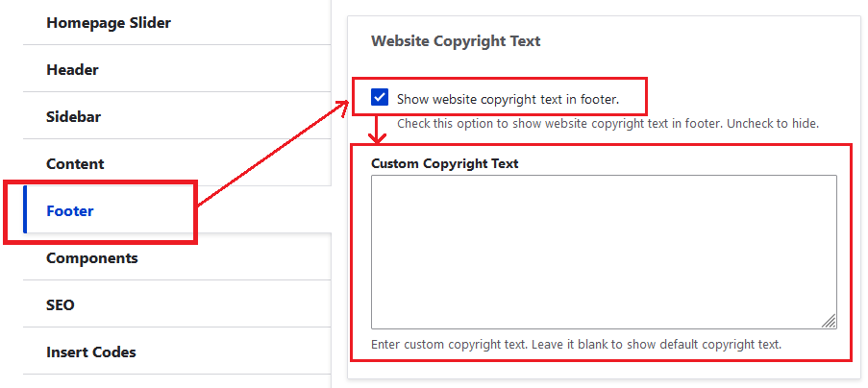Click the short downward red arrow

(x=381, y=128)
